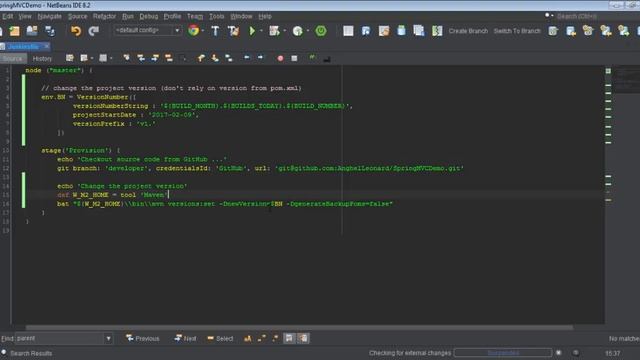This screenshot has height=360, width=640.
Task: Expand the Run Project dropdown arrow
Action: click(261, 31)
